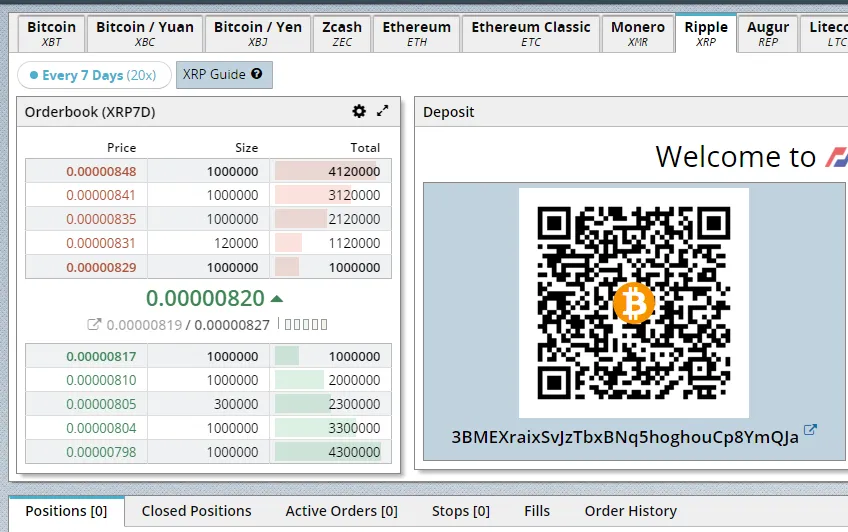Click the index price 0.00000819 link
848x532 pixels.
click(x=144, y=325)
